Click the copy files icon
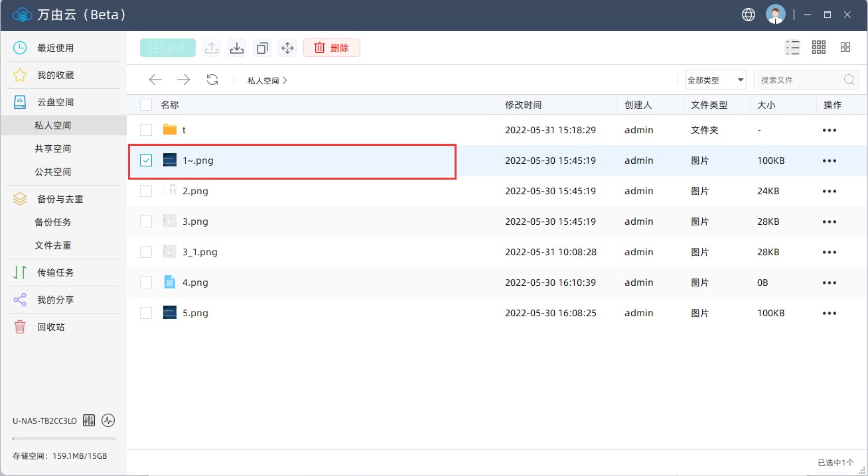 262,48
